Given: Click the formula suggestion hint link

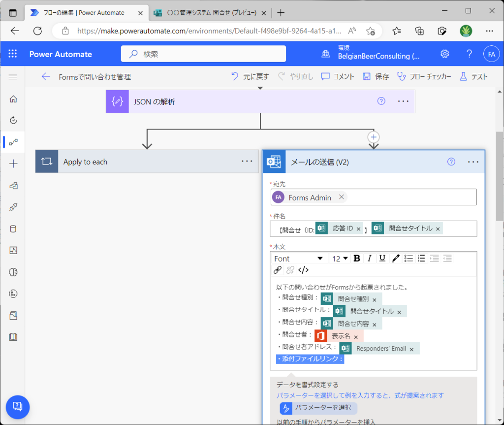Looking at the screenshot, I should click(x=360, y=395).
